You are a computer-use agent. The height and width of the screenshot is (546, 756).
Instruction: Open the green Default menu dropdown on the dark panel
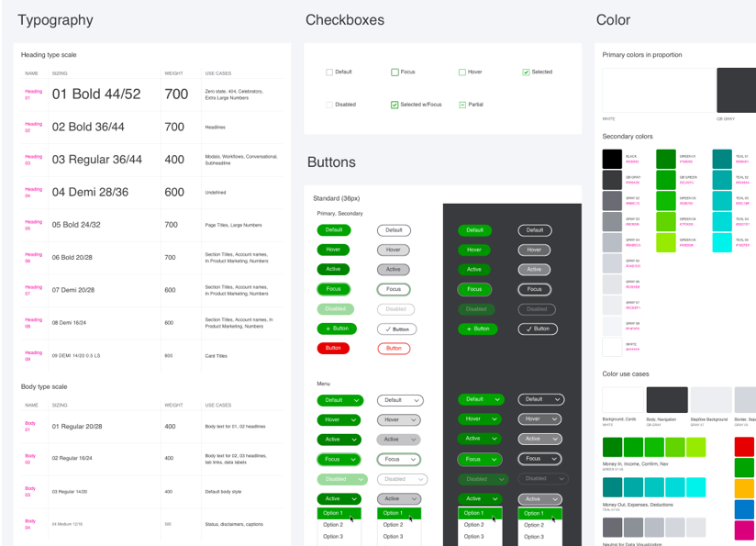[481, 399]
